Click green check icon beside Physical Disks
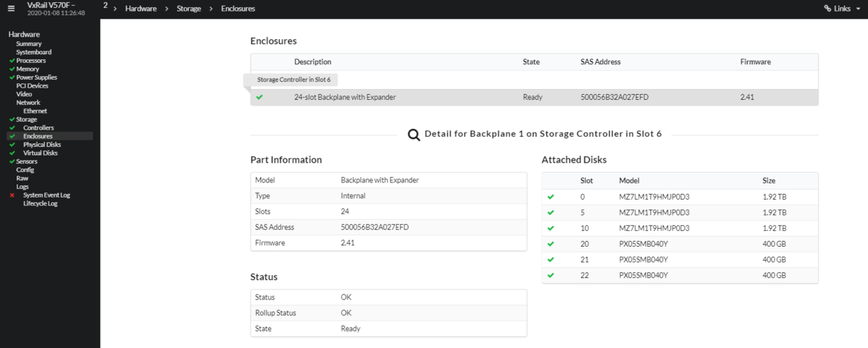The height and width of the screenshot is (348, 868). tap(12, 145)
